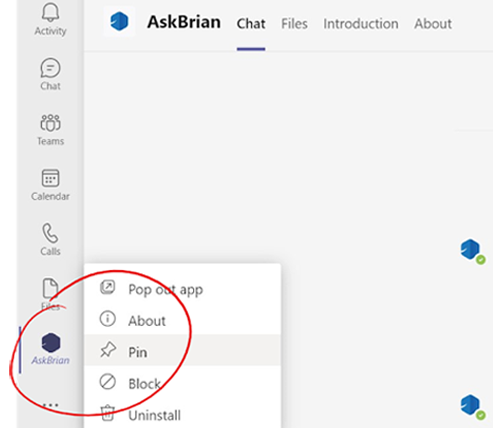Switch to the Files tab
This screenshot has width=502, height=428.
click(294, 24)
